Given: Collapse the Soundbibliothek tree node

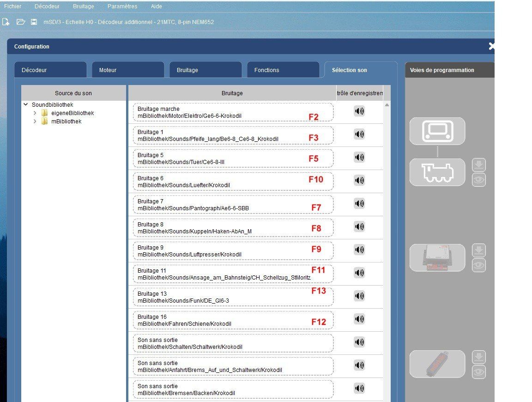Looking at the screenshot, I should [26, 104].
